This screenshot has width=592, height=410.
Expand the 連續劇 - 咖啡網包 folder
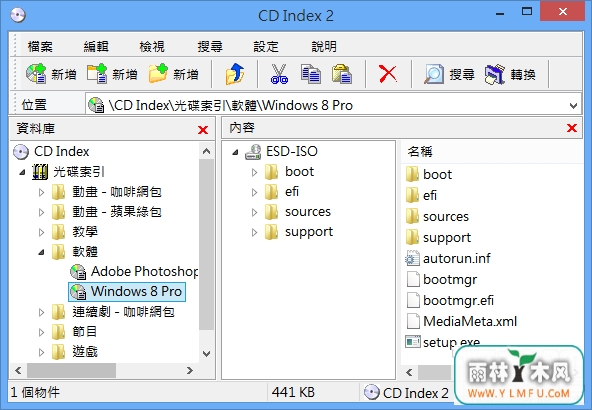coord(42,312)
